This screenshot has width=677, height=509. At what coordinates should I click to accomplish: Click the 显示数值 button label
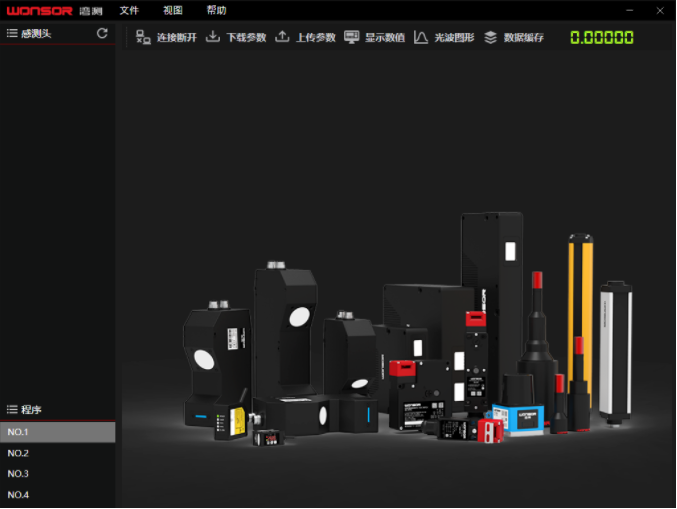coord(385,38)
